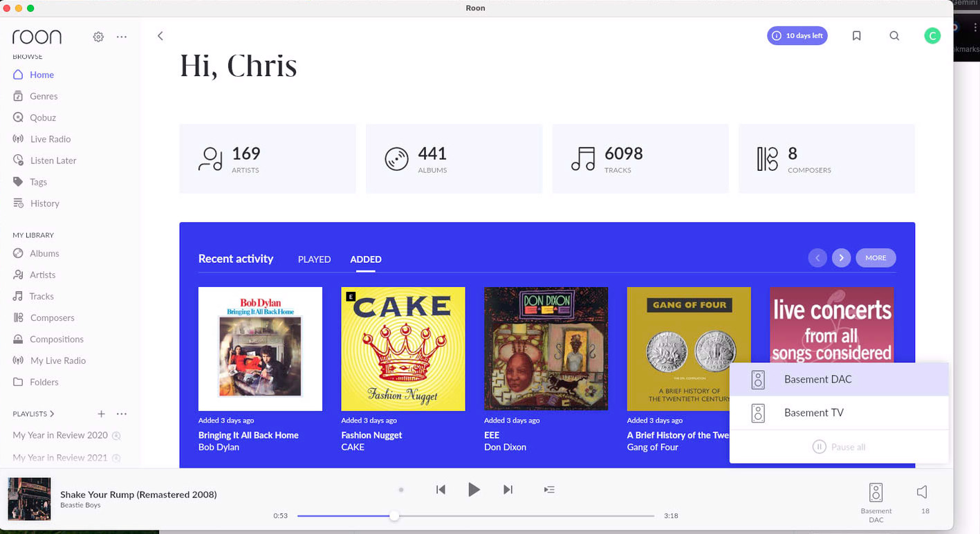This screenshot has width=980, height=534.
Task: Open Qobuz in the sidebar
Action: pos(42,118)
